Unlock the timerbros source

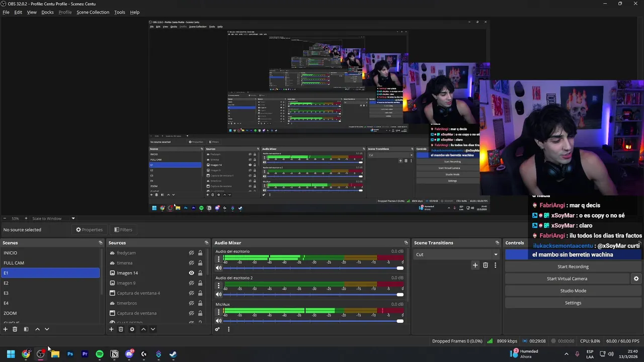[x=200, y=303]
